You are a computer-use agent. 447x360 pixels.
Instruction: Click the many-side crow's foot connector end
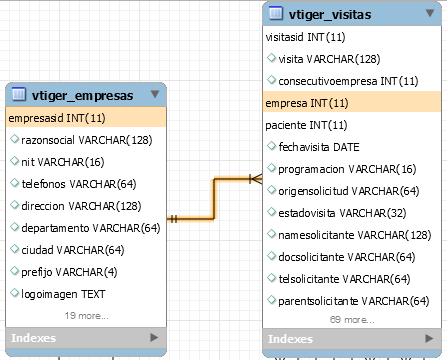[256, 179]
